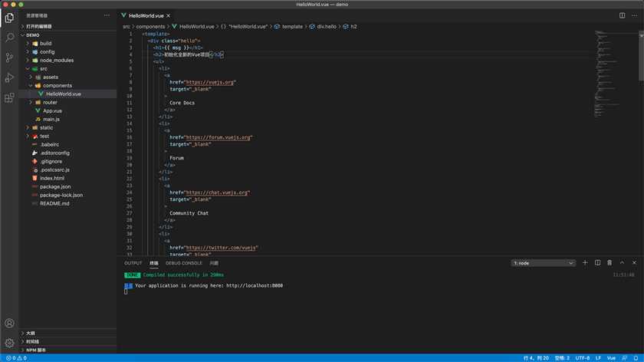Open package-lock.json file

(x=61, y=195)
